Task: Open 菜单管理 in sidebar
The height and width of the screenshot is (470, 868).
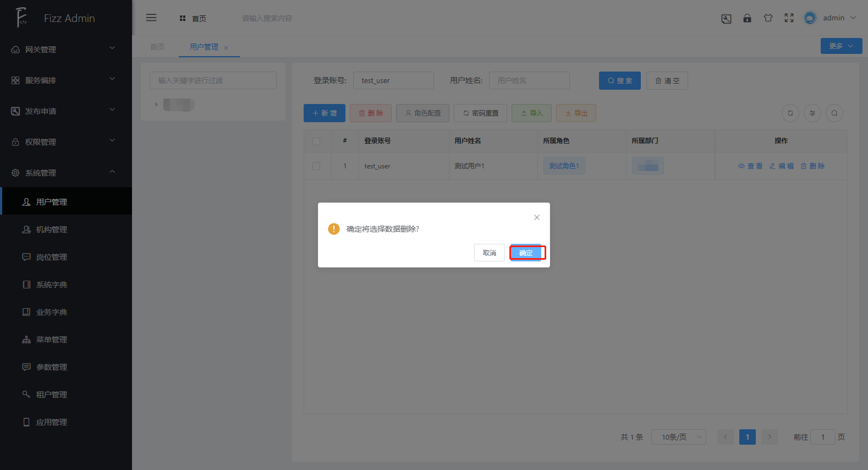Action: (x=66, y=340)
